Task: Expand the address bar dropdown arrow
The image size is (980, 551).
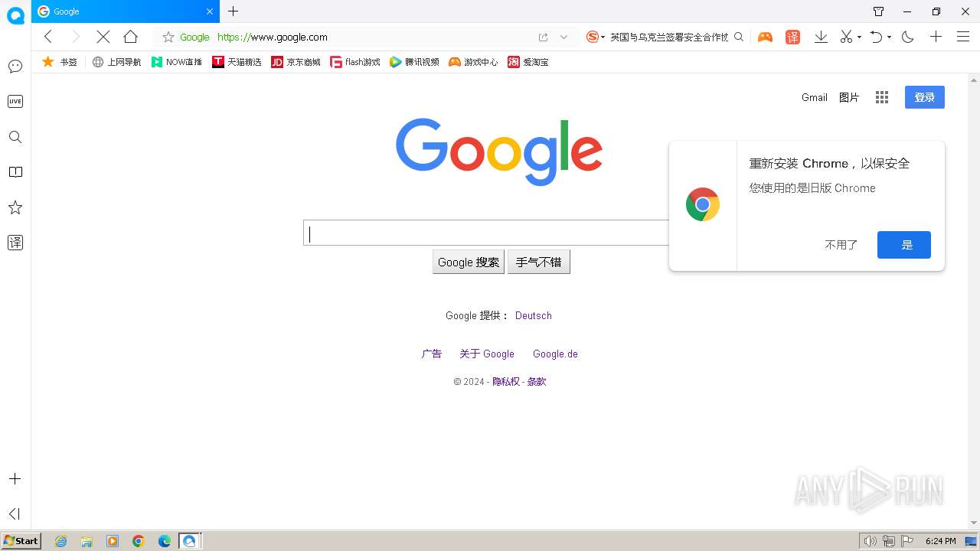Action: pyautogui.click(x=564, y=37)
